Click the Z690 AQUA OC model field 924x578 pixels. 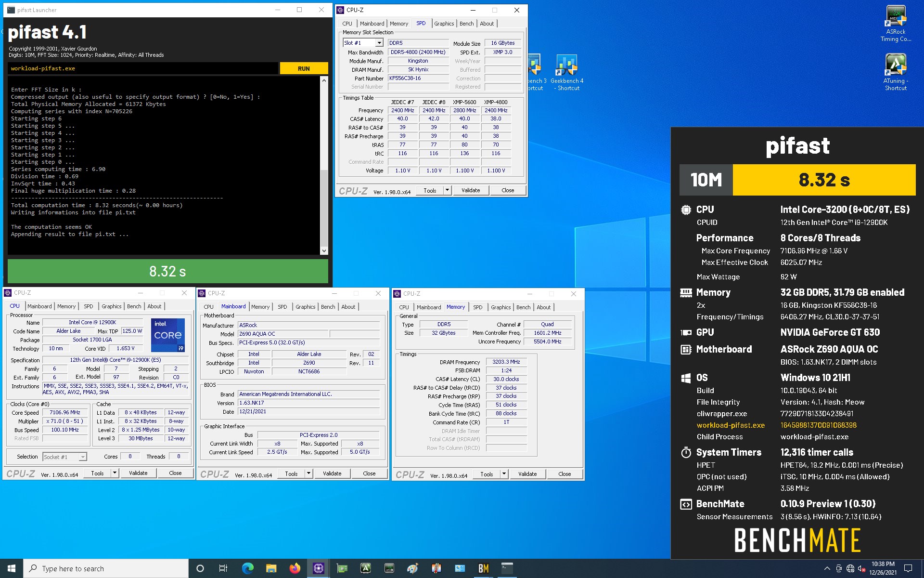(x=283, y=334)
